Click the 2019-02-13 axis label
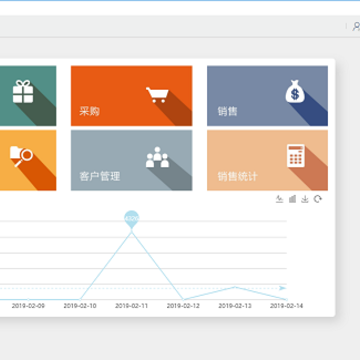Viewport: 360px width, 360px height. tap(235, 306)
